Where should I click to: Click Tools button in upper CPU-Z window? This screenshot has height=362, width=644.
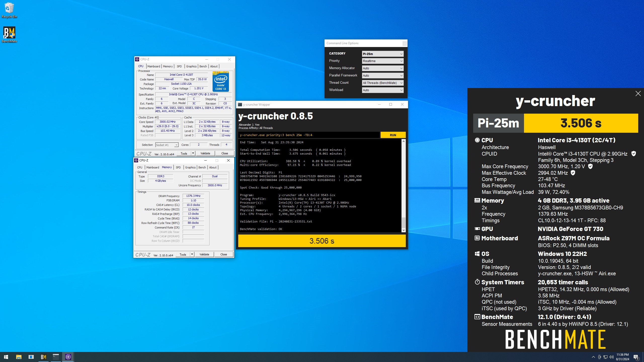point(184,153)
